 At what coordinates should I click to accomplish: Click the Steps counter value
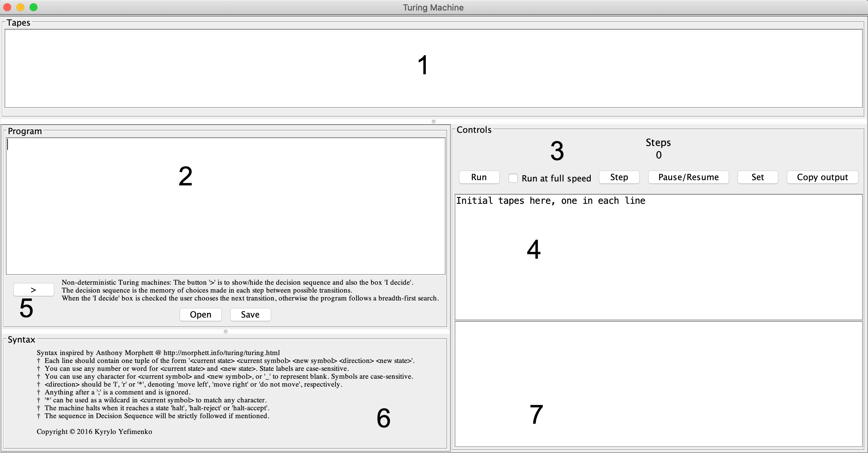tap(658, 155)
